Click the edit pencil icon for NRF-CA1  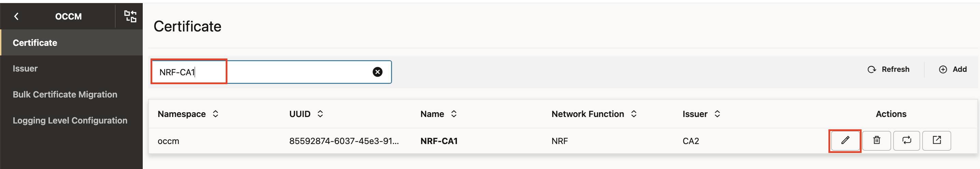[844, 140]
